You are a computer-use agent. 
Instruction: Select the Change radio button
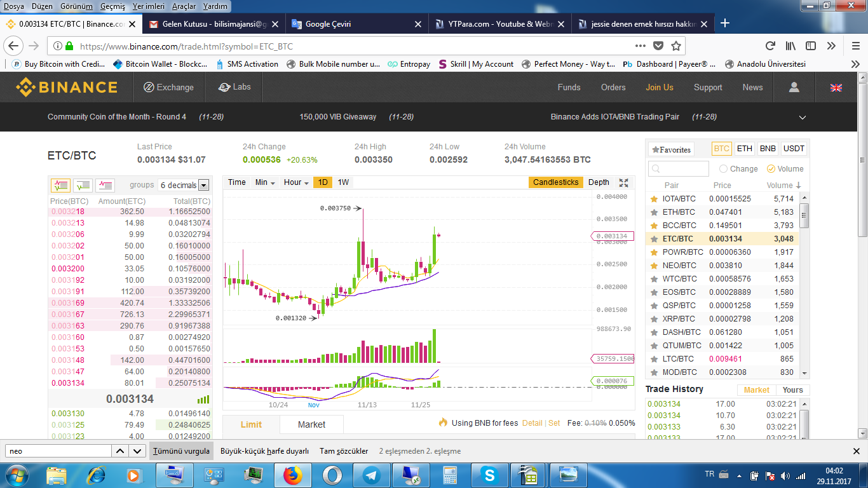(723, 169)
